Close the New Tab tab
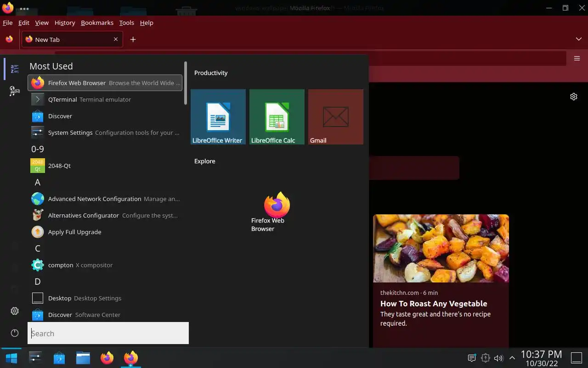Image resolution: width=588 pixels, height=368 pixels. click(116, 40)
